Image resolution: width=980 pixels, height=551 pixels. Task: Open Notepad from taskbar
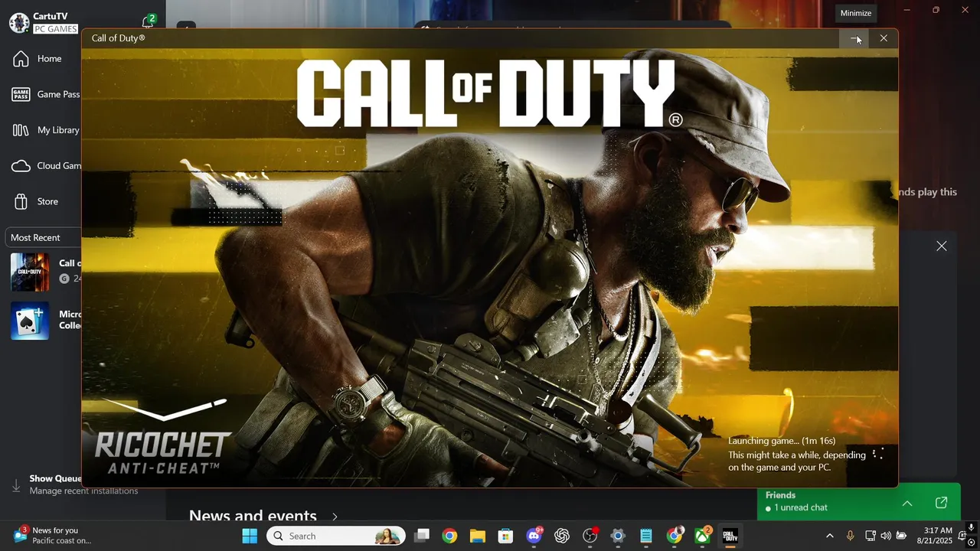[646, 536]
